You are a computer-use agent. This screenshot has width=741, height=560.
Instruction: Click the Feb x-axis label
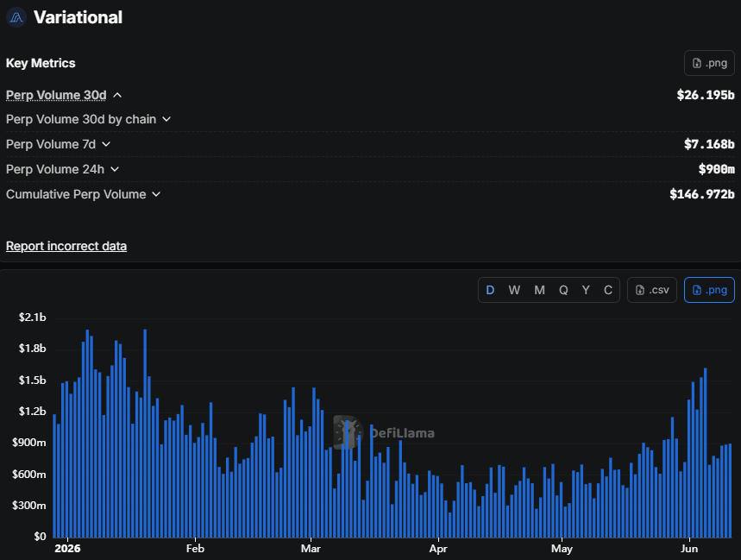195,549
